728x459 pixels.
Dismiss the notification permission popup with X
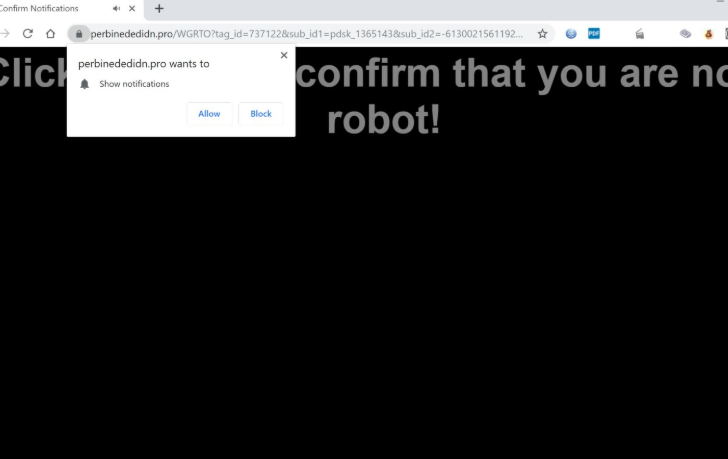point(284,55)
